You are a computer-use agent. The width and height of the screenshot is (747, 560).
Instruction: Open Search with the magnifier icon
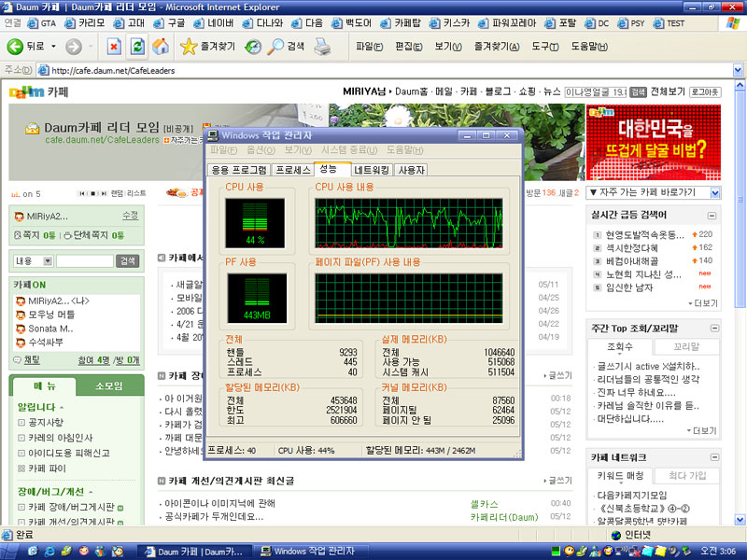[x=275, y=46]
